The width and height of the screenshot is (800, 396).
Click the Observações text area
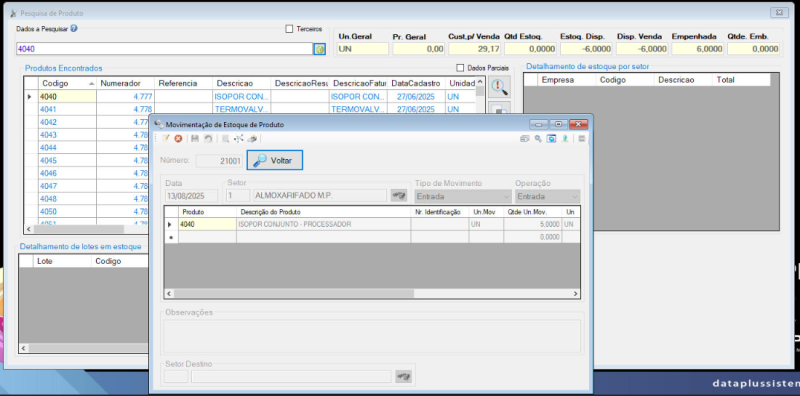tap(372, 336)
